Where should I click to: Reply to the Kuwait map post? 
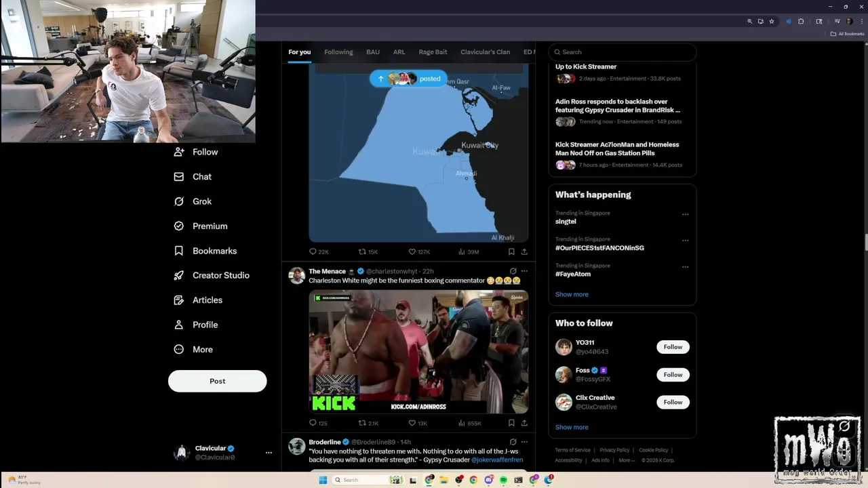[319, 251]
